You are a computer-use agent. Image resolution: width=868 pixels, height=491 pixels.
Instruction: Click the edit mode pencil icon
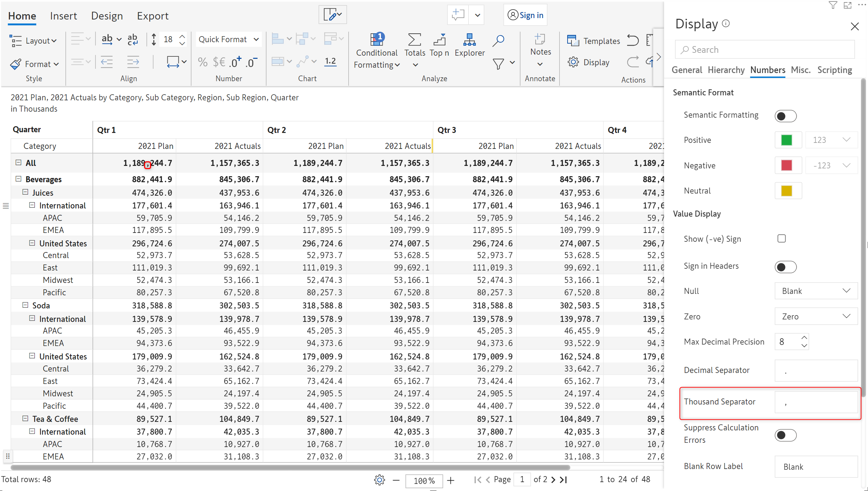click(x=332, y=15)
